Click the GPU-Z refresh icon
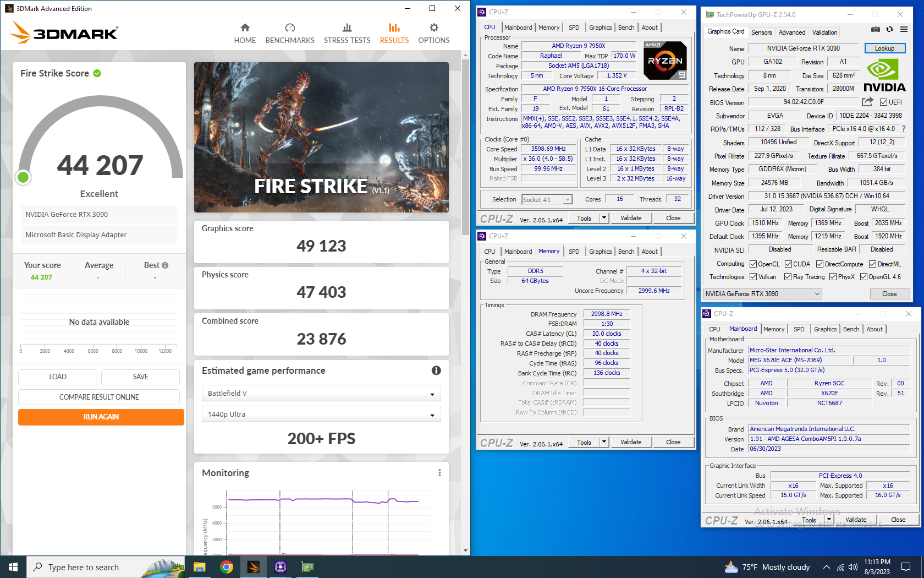The width and height of the screenshot is (924, 578). pyautogui.click(x=889, y=30)
